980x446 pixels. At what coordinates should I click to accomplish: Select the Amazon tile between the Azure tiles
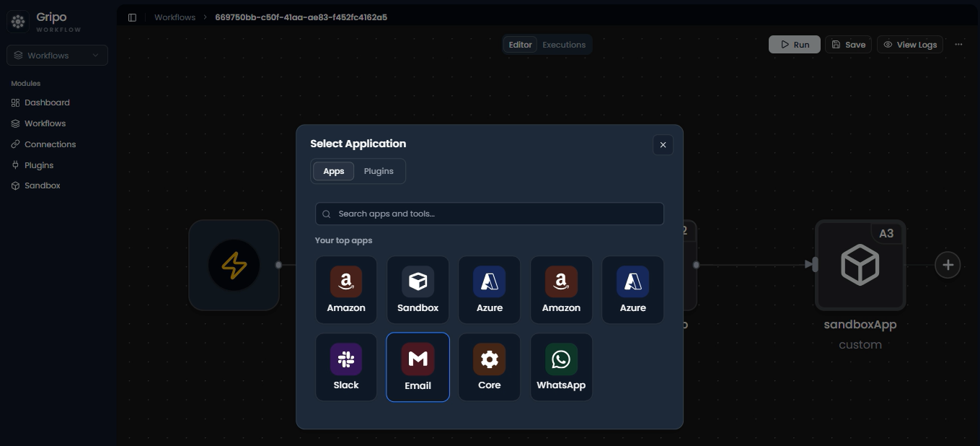pyautogui.click(x=561, y=289)
